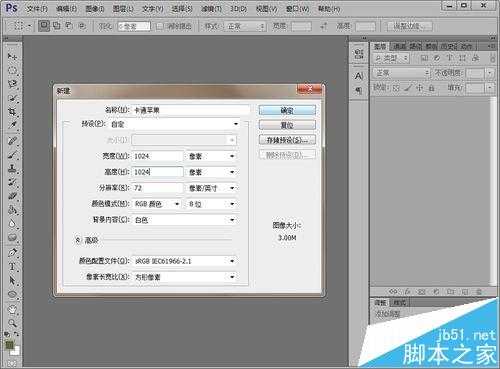Open the 像素/英寸 resolution unit dropdown

212,188
